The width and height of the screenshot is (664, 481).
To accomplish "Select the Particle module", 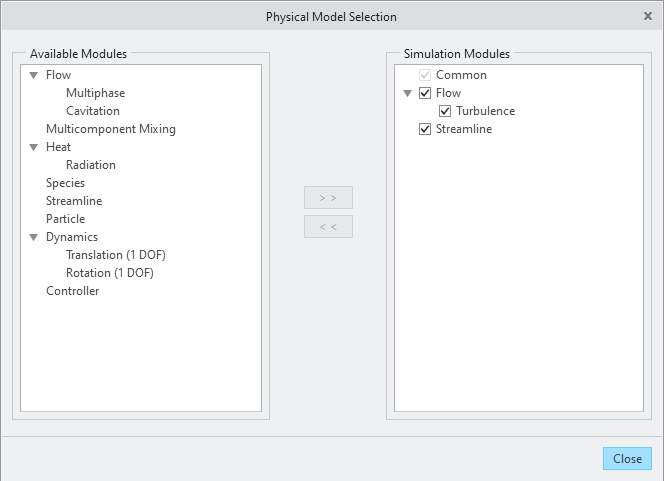I will (x=65, y=219).
